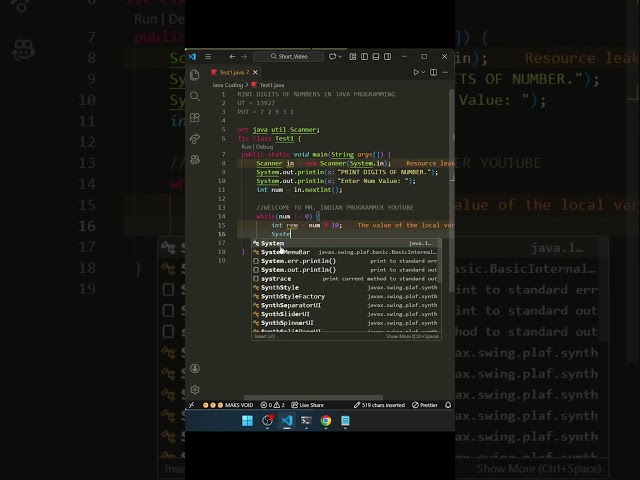
Task: Click the editor horizontal scrollbar
Action: tap(313, 397)
